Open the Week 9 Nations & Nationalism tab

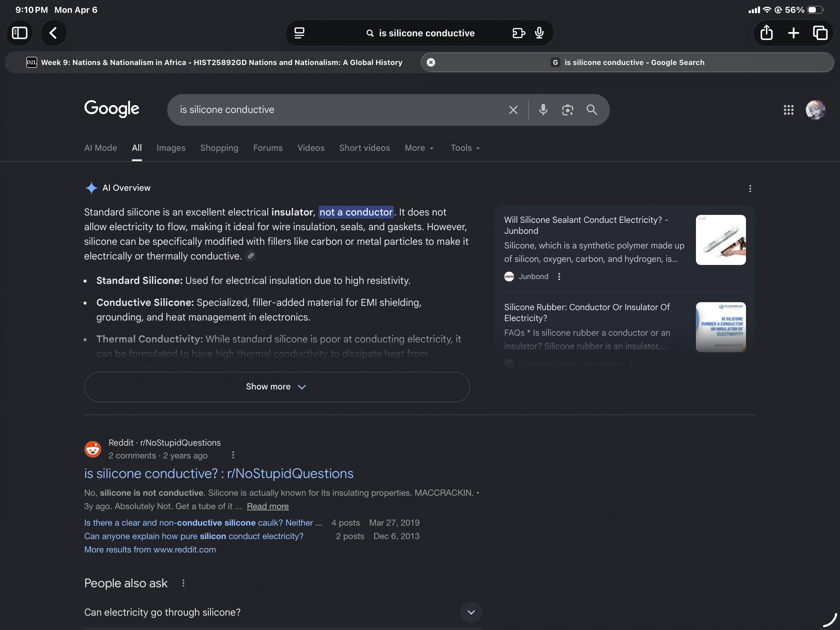214,62
